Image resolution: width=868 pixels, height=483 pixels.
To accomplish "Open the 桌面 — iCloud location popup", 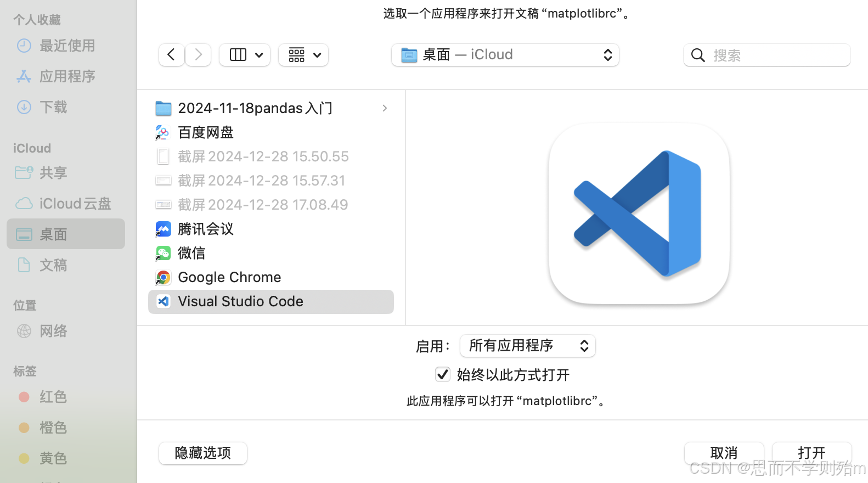I will click(505, 55).
